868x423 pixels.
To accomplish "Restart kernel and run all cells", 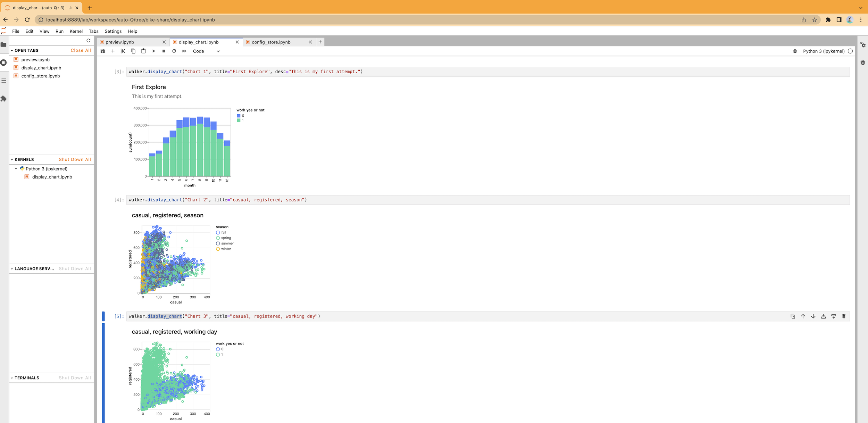I will [184, 51].
